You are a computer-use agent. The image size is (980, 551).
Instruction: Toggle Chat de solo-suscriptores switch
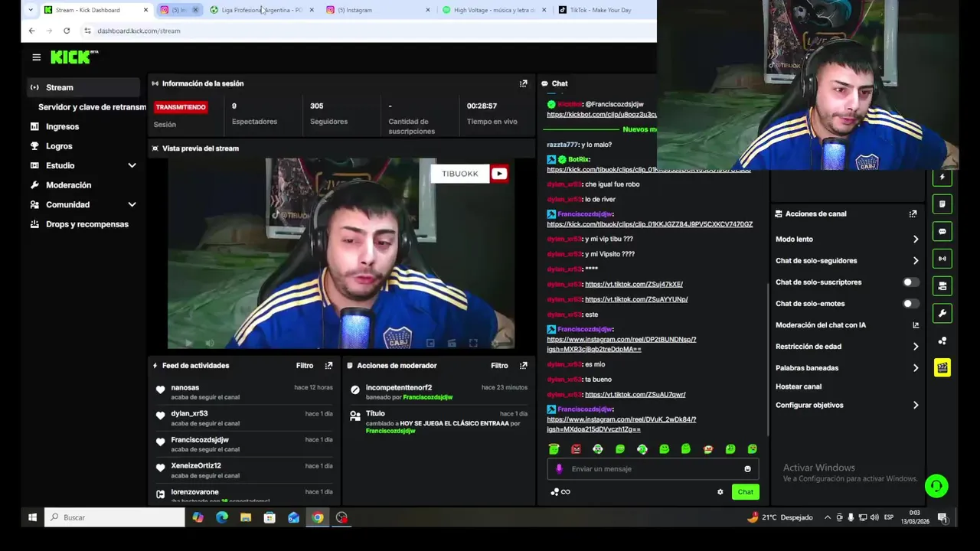pyautogui.click(x=910, y=282)
